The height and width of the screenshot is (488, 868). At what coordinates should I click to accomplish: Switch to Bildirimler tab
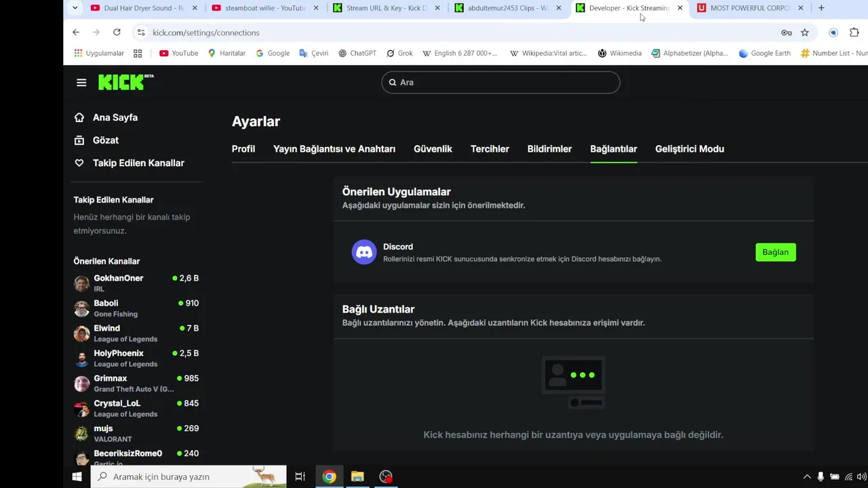[549, 148]
